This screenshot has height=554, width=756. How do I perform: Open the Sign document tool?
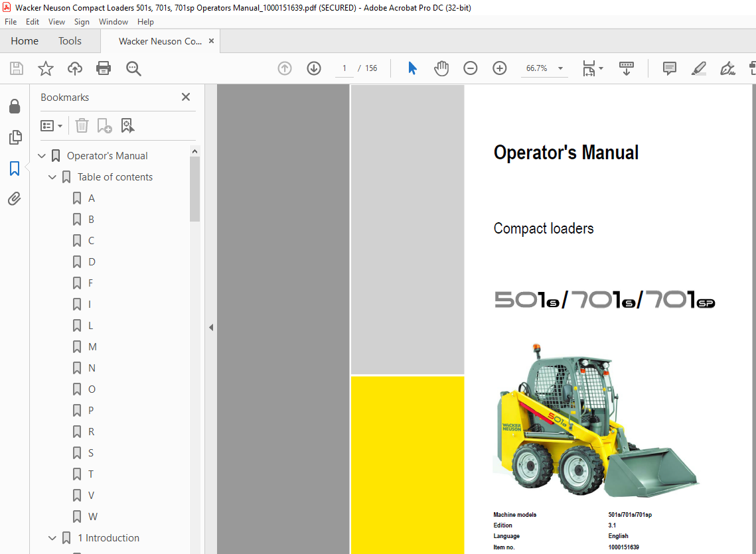point(727,68)
